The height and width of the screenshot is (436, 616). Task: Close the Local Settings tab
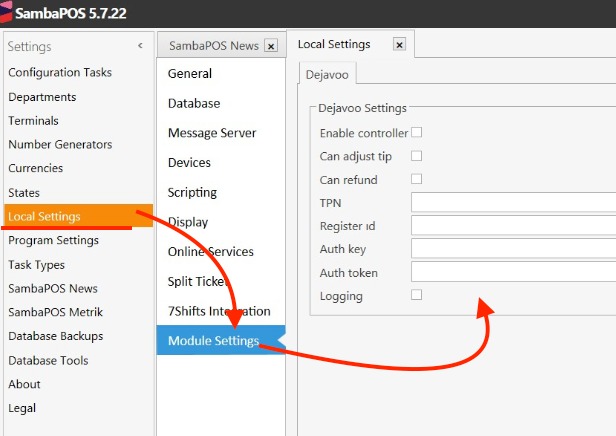399,45
